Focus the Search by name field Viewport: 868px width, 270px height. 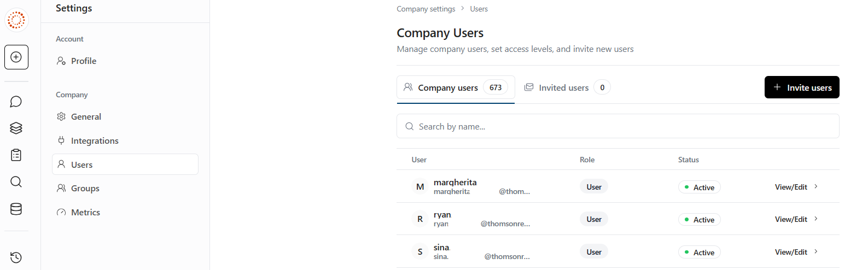[x=618, y=126]
